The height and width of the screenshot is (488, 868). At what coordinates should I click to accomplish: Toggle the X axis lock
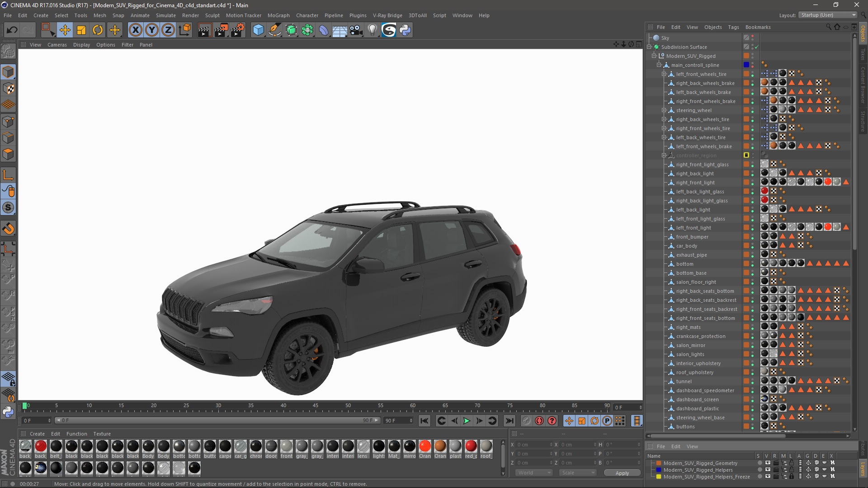click(x=135, y=30)
